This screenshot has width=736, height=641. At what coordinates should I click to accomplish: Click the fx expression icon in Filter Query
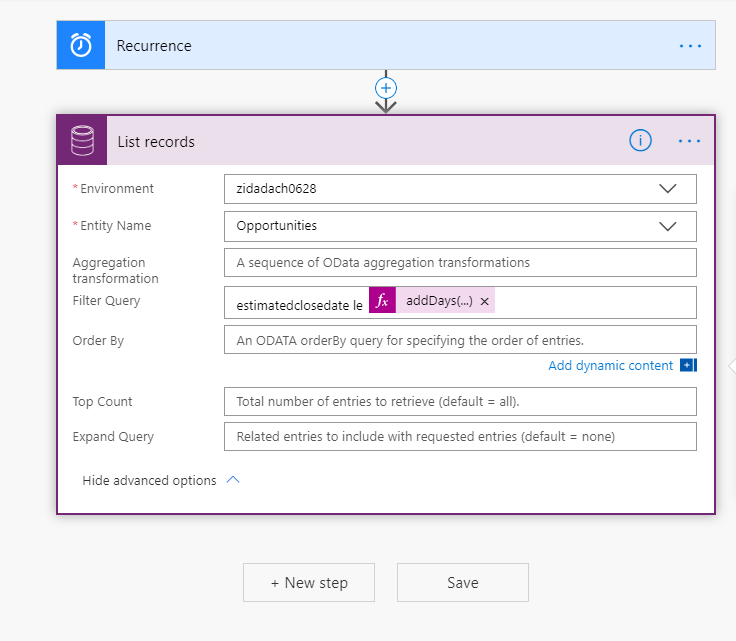pyautogui.click(x=383, y=300)
